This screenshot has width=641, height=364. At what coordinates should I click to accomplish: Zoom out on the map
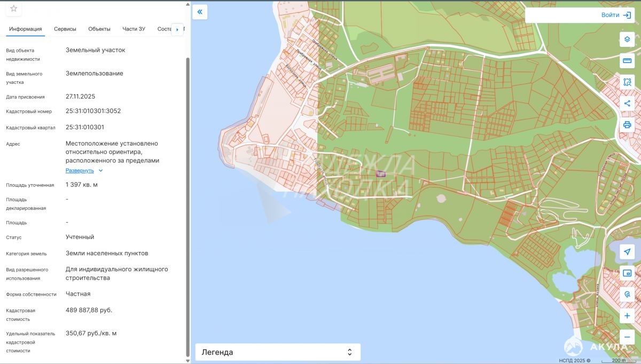pyautogui.click(x=627, y=337)
